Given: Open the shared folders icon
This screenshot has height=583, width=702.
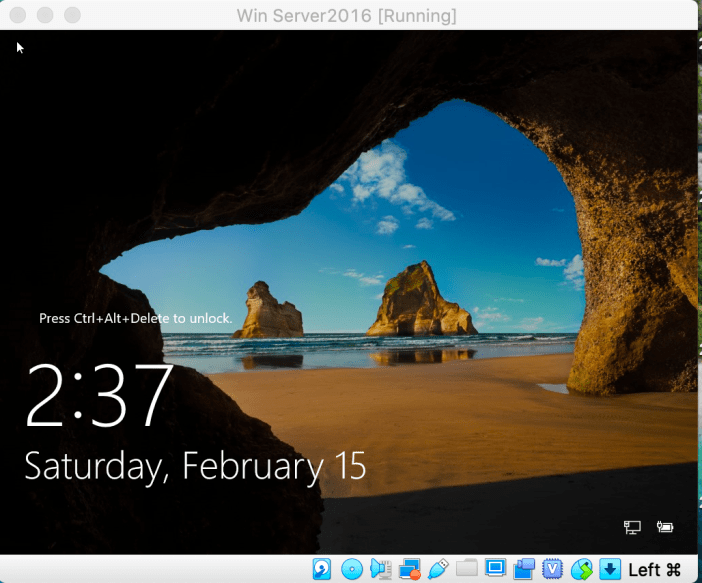Looking at the screenshot, I should (x=467, y=569).
